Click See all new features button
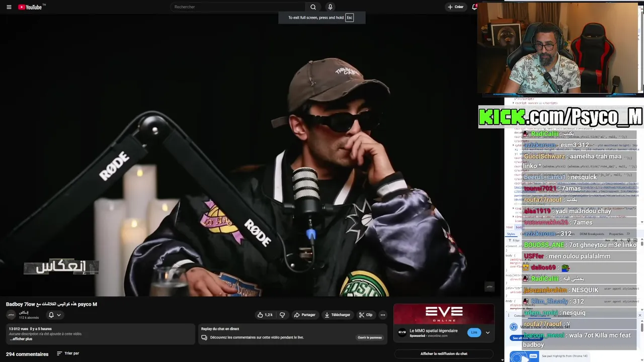 pyautogui.click(x=526, y=338)
